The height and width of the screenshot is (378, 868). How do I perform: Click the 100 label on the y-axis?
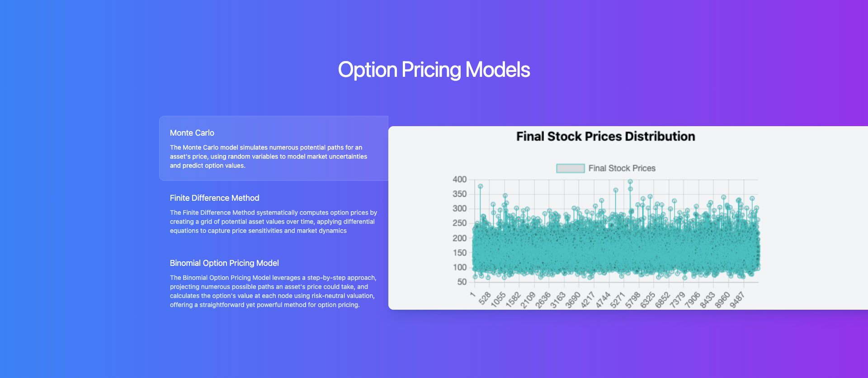[459, 267]
